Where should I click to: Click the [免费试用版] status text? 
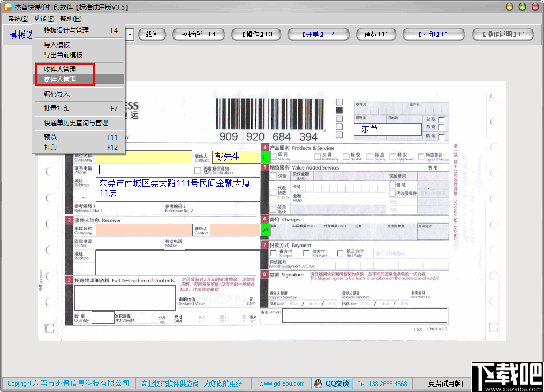(x=445, y=383)
